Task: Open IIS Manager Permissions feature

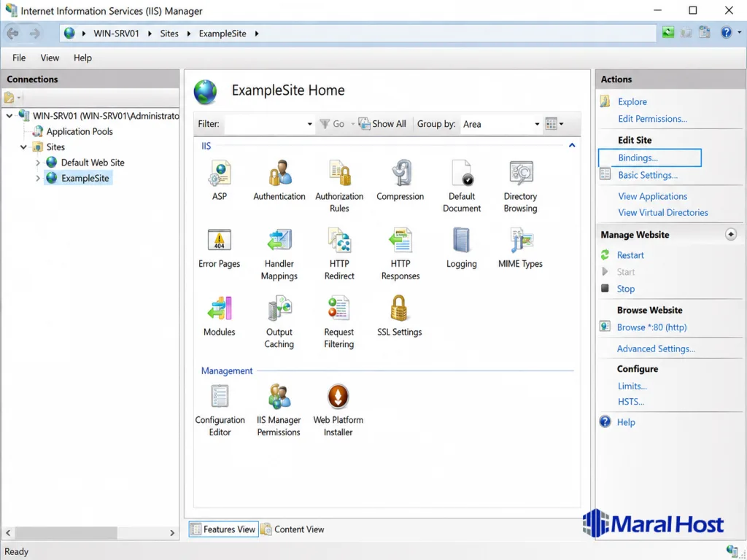Action: [279, 410]
